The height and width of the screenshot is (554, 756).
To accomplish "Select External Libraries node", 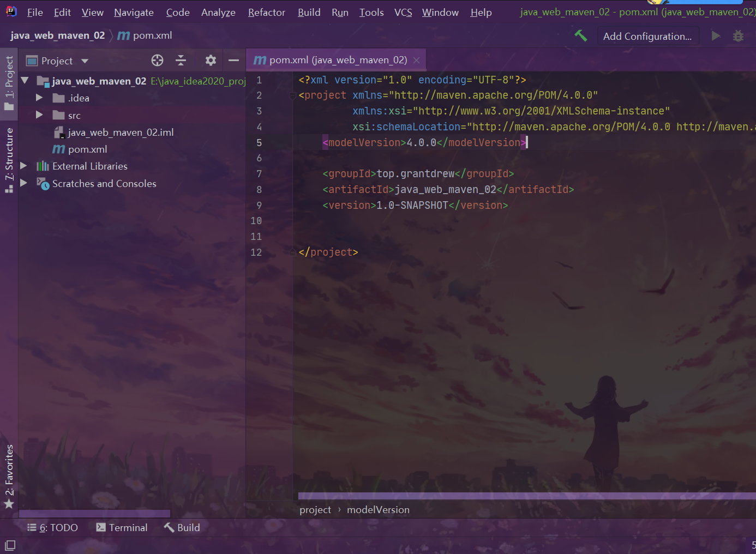I will click(x=89, y=166).
